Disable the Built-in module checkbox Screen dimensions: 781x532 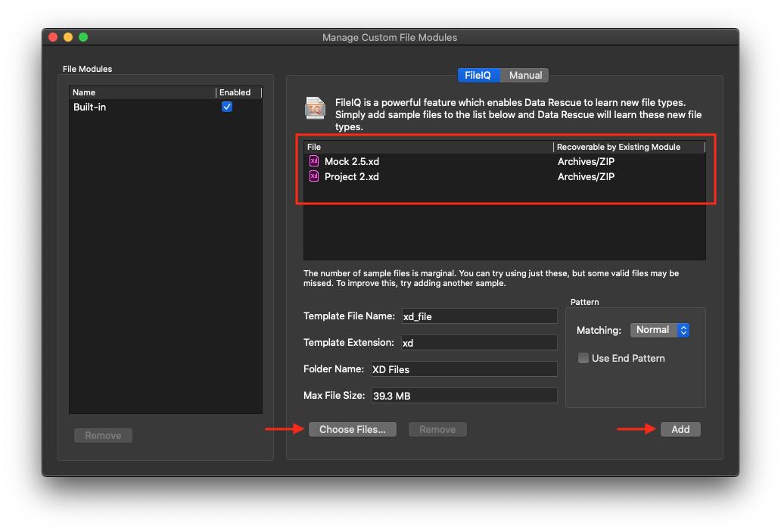tap(227, 107)
